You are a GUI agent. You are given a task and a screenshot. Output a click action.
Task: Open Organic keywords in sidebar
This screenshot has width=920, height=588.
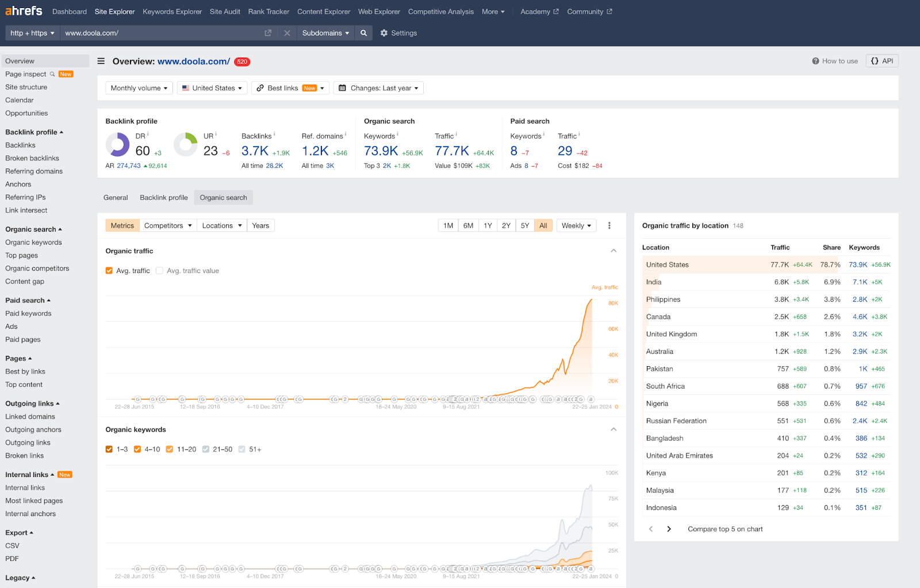[33, 243]
